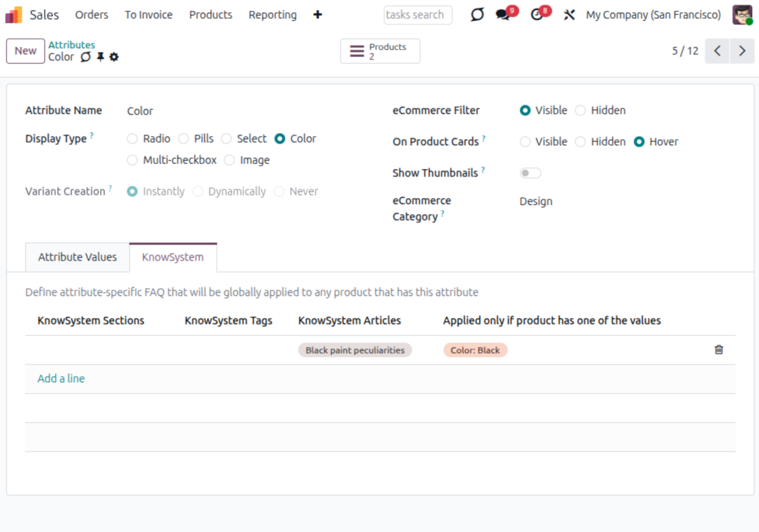This screenshot has height=532, width=759.
Task: Click the tasks search field
Action: point(417,15)
